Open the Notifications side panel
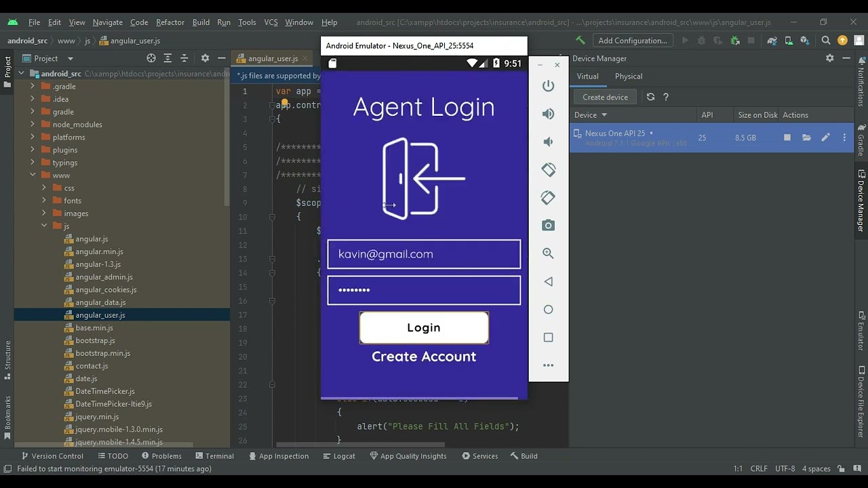Screen dimensions: 868x488 pyautogui.click(x=861, y=81)
